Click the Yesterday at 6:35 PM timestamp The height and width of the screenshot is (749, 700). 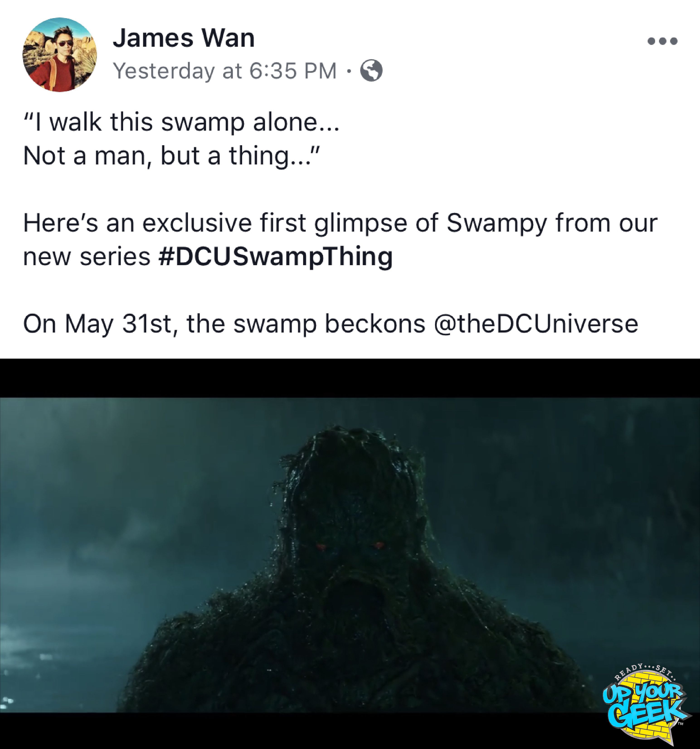pos(225,71)
